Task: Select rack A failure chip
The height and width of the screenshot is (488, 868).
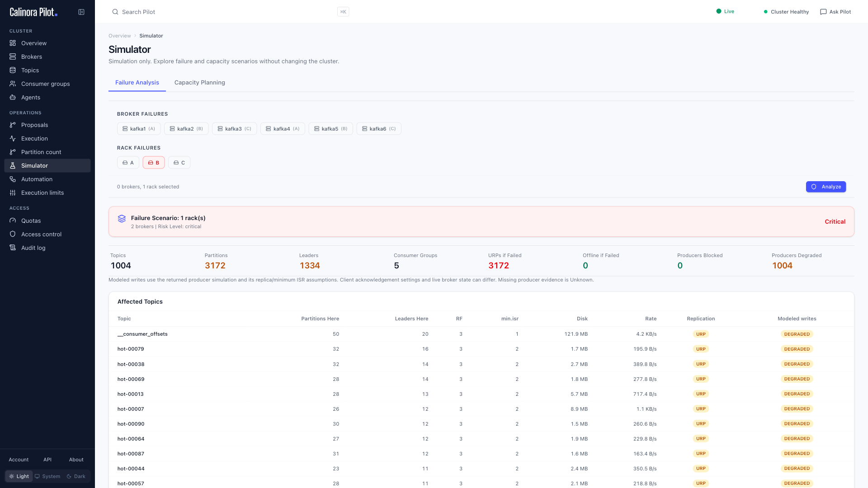Action: pyautogui.click(x=128, y=163)
